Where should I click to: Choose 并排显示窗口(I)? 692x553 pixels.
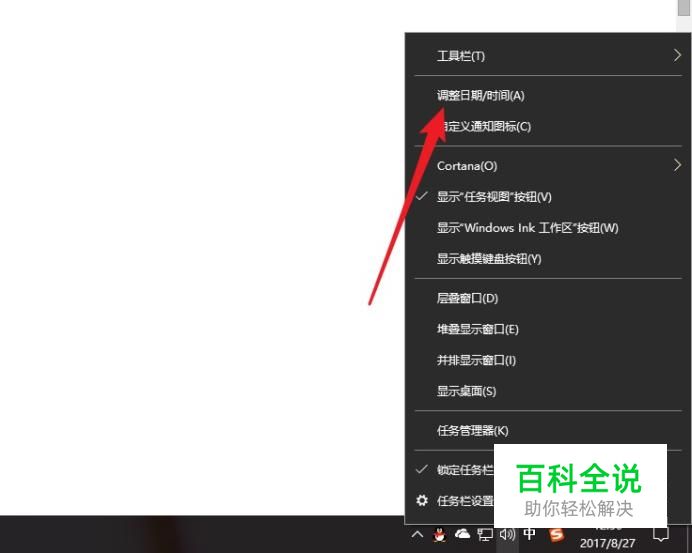tap(549, 360)
